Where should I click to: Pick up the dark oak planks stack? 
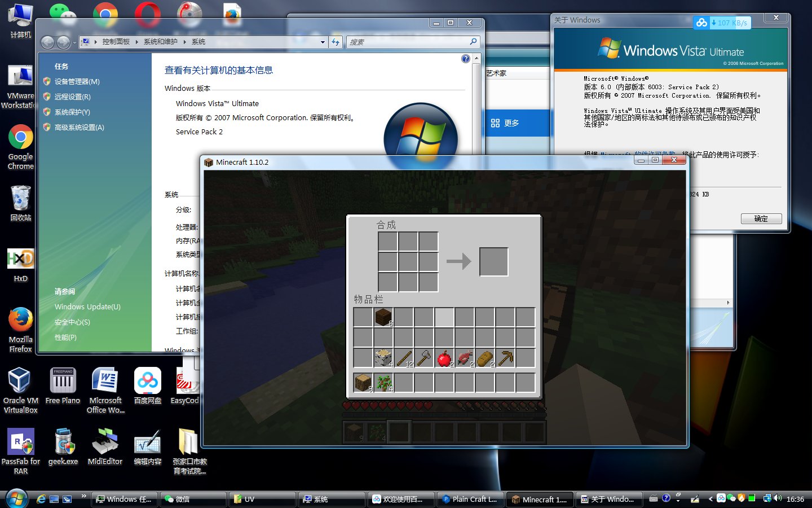click(383, 317)
